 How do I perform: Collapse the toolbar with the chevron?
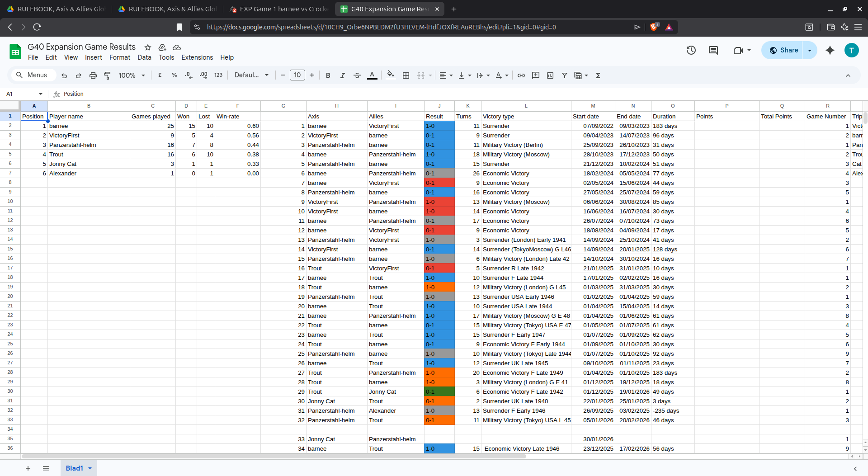849,75
